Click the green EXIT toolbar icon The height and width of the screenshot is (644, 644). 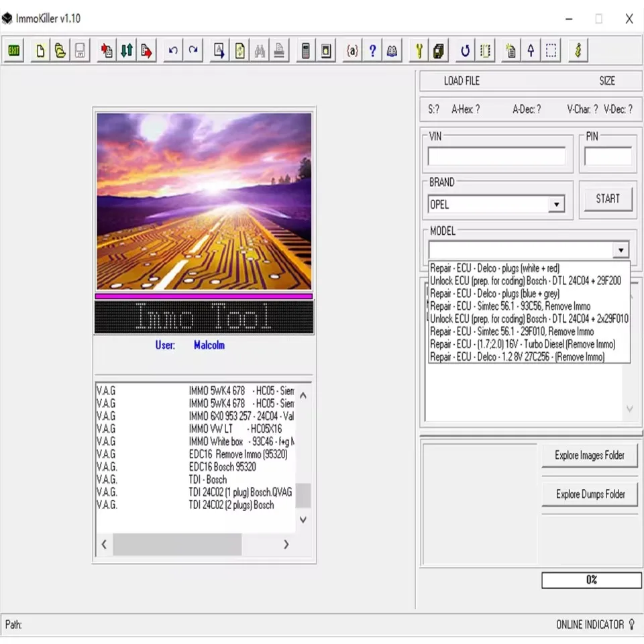point(13,50)
